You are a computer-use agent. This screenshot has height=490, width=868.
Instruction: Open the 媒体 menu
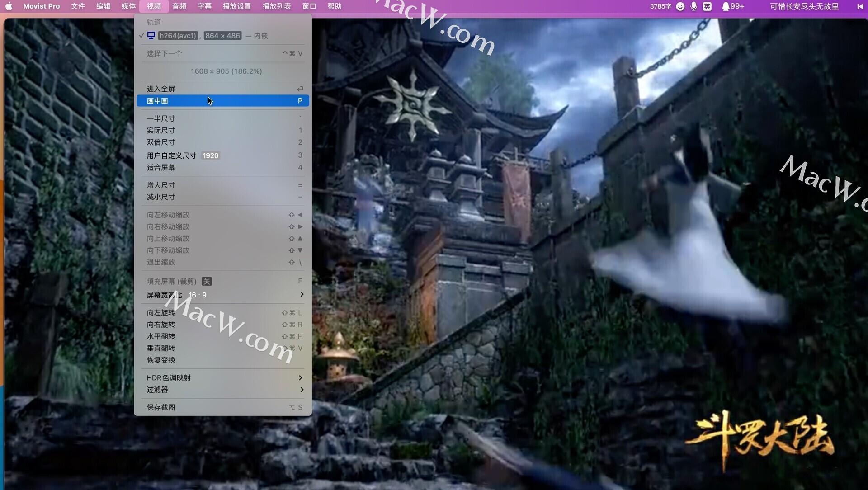pos(128,6)
